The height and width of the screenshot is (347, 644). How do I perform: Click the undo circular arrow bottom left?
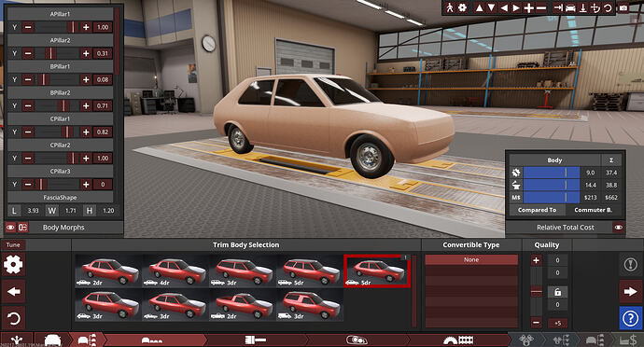click(x=14, y=318)
